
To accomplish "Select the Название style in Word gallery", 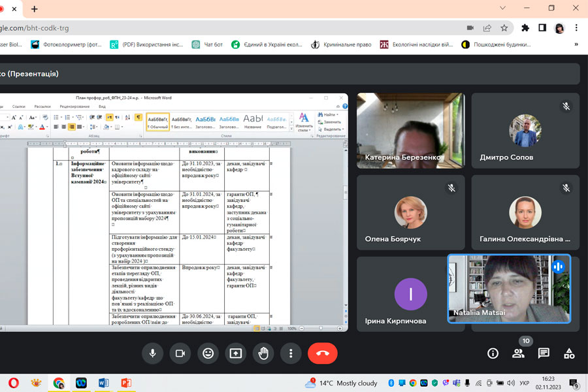I will pos(253,122).
